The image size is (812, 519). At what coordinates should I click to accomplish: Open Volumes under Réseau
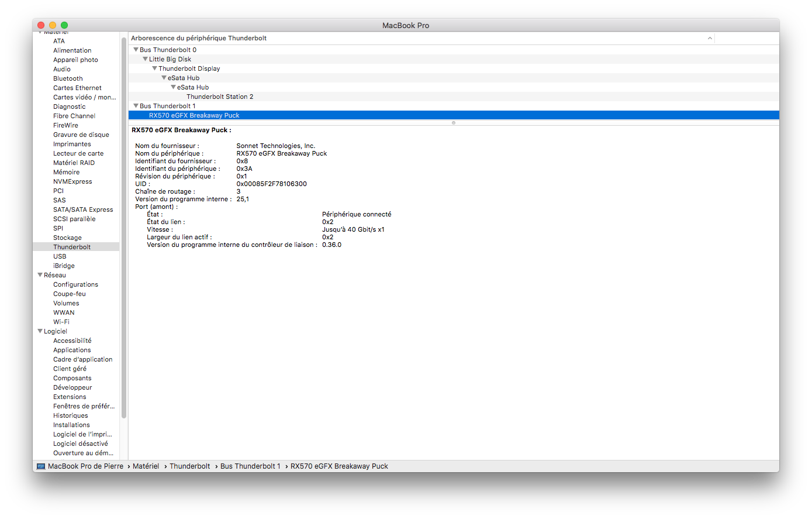point(66,303)
